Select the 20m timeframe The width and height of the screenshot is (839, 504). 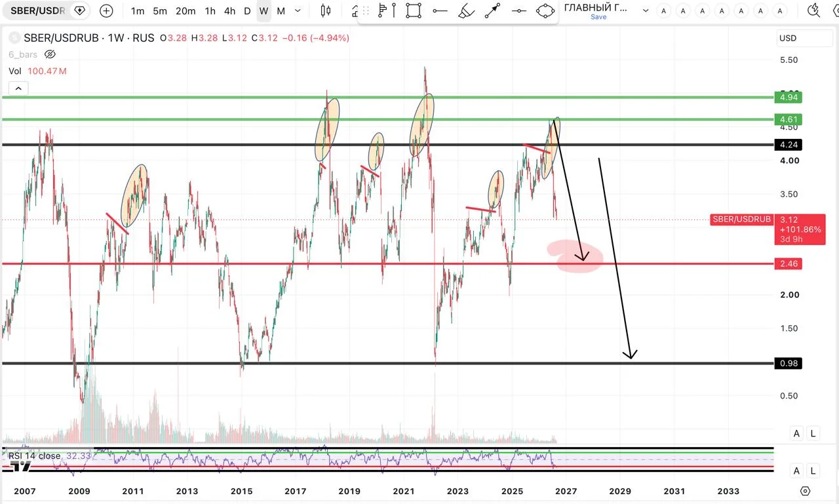185,10
